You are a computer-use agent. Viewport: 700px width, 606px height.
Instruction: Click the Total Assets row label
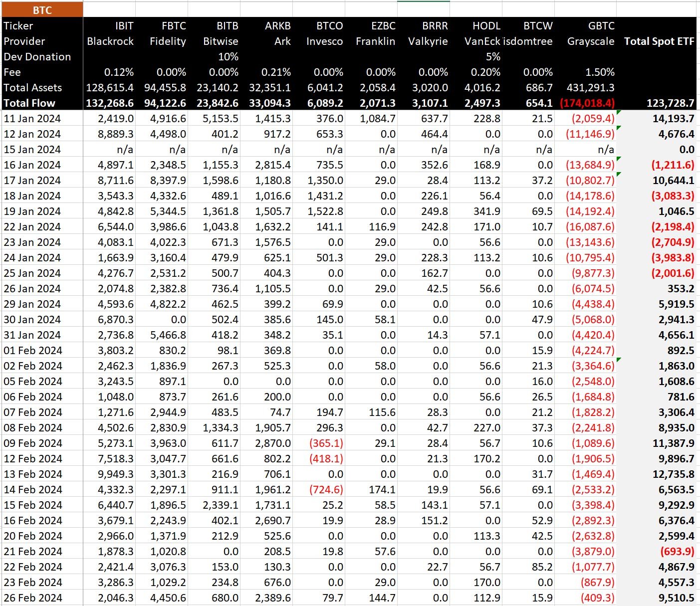pos(32,88)
